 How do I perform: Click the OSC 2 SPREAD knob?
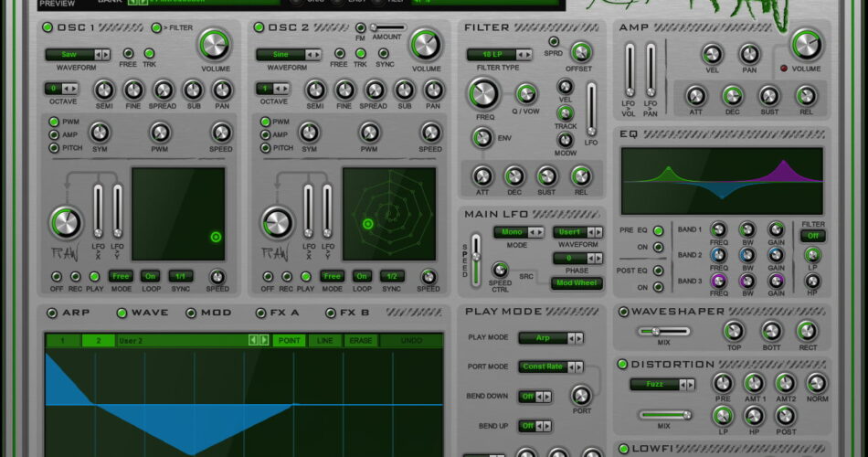tap(373, 90)
